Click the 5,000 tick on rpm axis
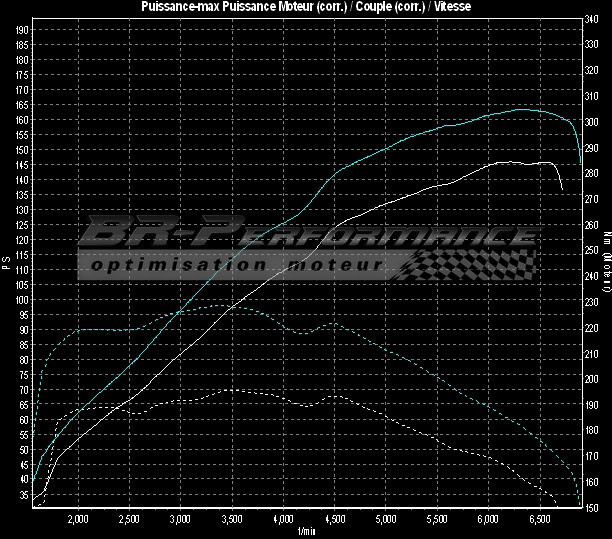This screenshot has height=539, width=612. (x=386, y=520)
